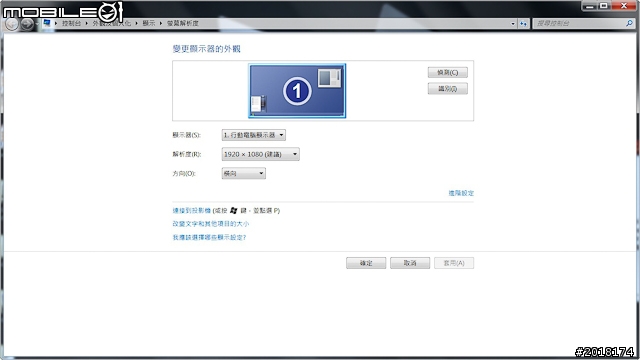Click the 螢幕解析度 breadcrumb item
This screenshot has width=640, height=360.
click(182, 23)
